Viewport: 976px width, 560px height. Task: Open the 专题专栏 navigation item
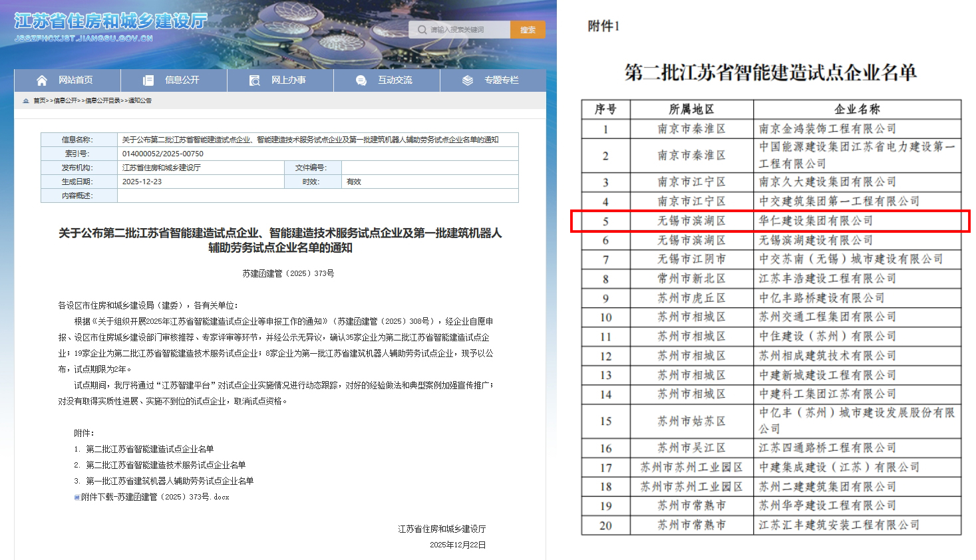coord(501,80)
